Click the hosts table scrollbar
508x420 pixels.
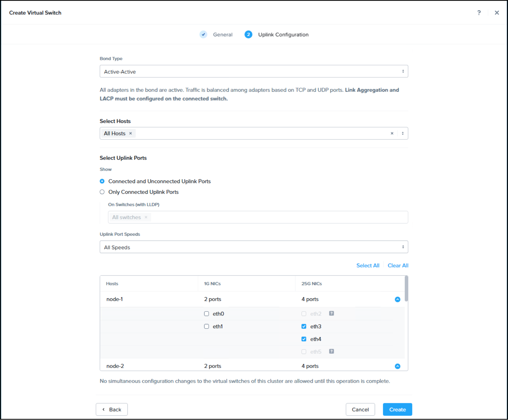click(x=406, y=289)
